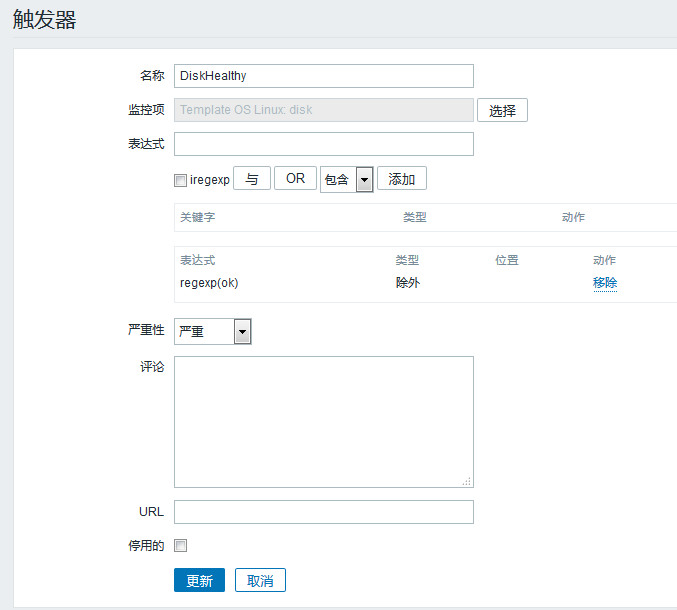Click the 位置 column header
The height and width of the screenshot is (610, 677).
pyautogui.click(x=506, y=260)
